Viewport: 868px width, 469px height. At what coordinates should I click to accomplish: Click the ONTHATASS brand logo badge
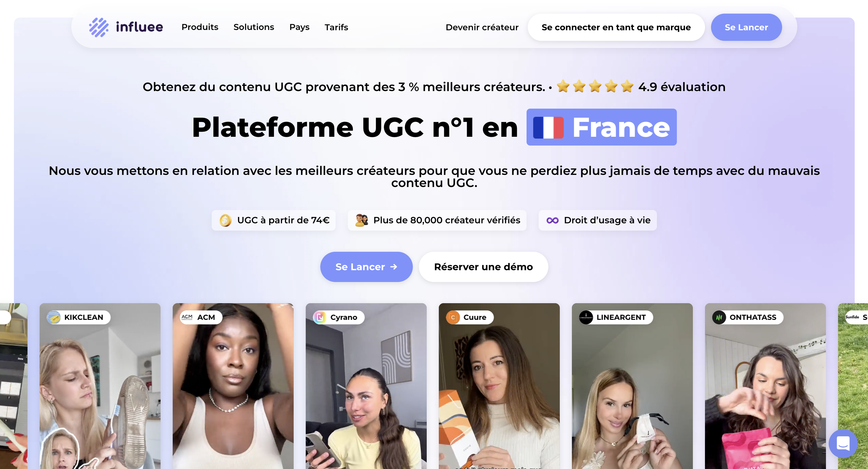[x=719, y=317]
